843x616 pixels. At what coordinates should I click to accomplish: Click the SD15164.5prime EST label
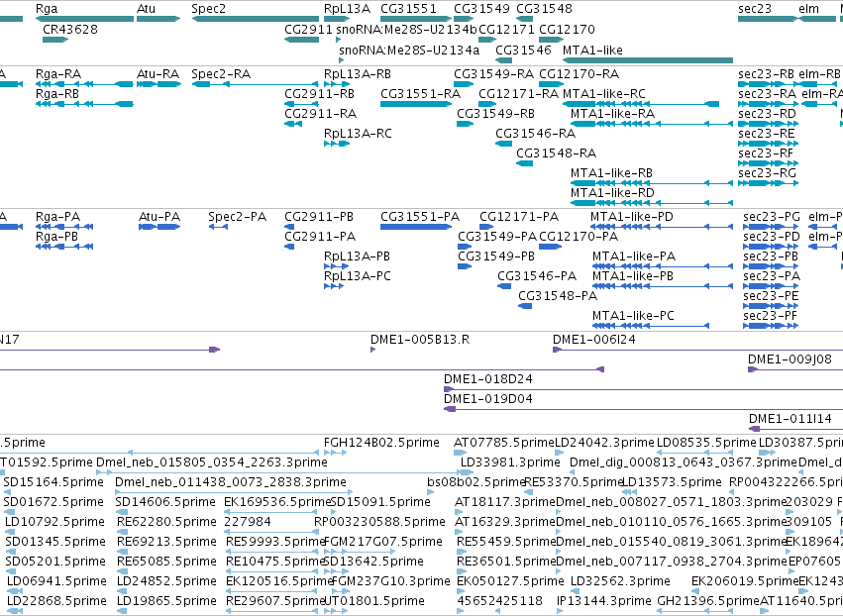[53, 481]
